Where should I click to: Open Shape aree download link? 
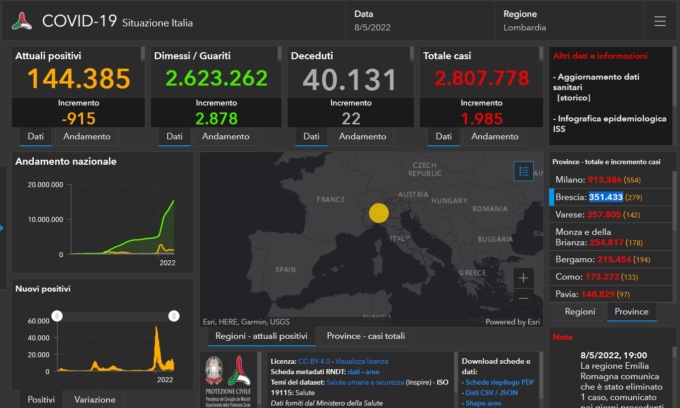483,403
